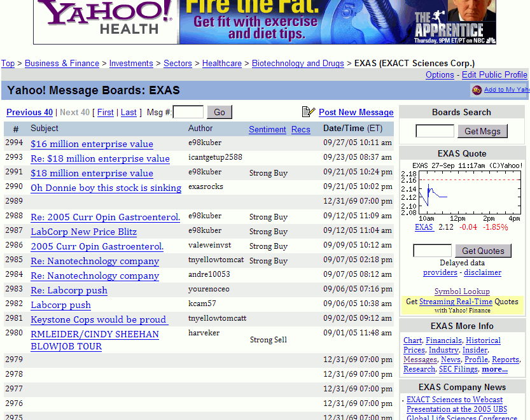This screenshot has height=420, width=530.
Task: Open Messages link in More Info
Action: tap(420, 360)
